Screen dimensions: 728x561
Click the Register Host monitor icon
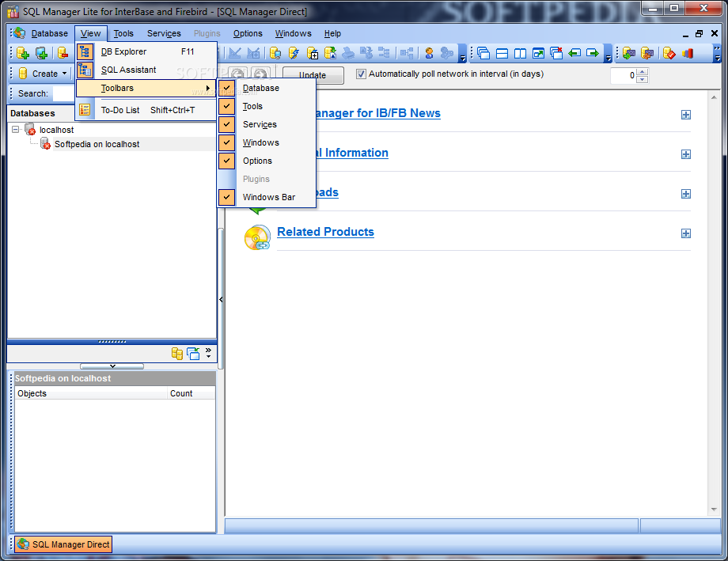[41, 53]
